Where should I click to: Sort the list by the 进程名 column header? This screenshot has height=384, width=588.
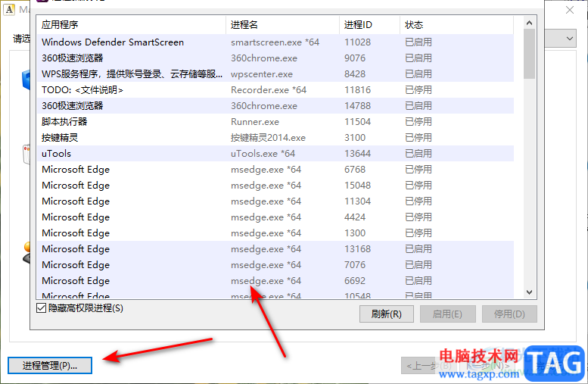coord(283,25)
